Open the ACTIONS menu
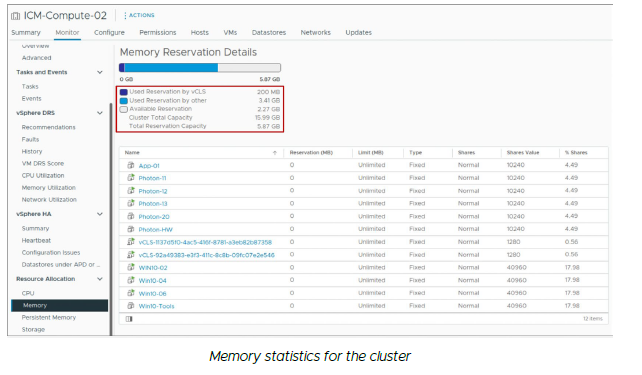 pos(140,15)
